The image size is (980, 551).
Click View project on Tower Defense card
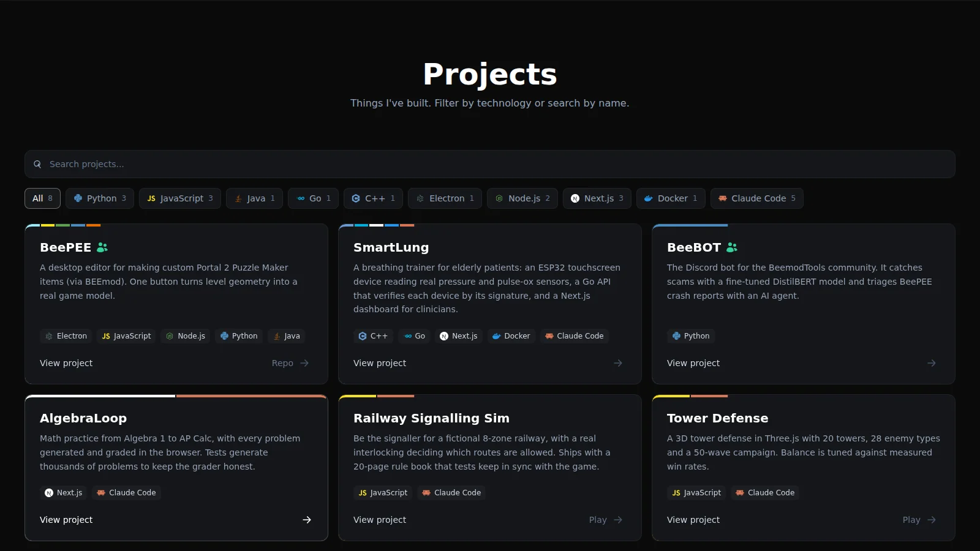pyautogui.click(x=693, y=520)
